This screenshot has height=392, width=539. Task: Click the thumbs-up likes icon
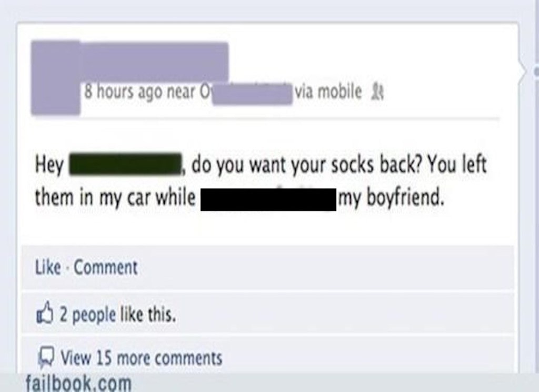coord(45,313)
